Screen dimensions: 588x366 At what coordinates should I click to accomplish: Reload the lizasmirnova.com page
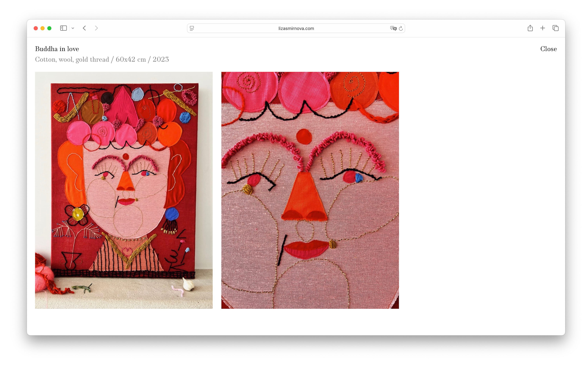(x=401, y=28)
